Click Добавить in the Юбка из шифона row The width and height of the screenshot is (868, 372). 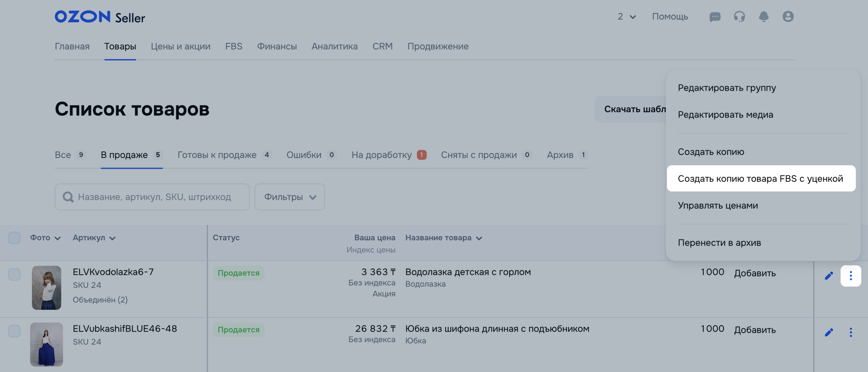(755, 330)
